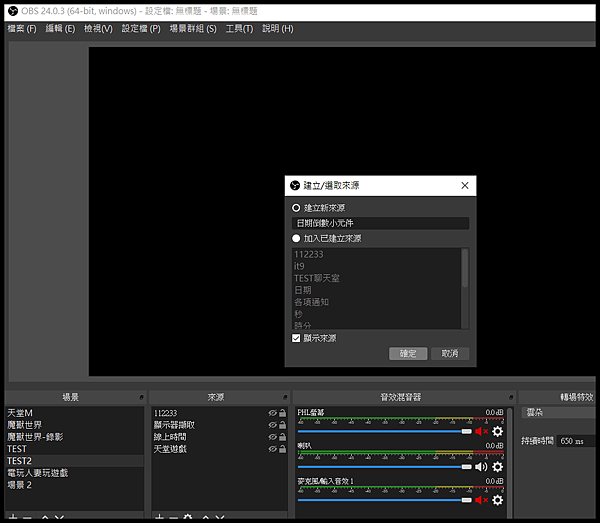Move scene up in scenes toolbar
Image resolution: width=600 pixels, height=523 pixels.
[x=45, y=518]
